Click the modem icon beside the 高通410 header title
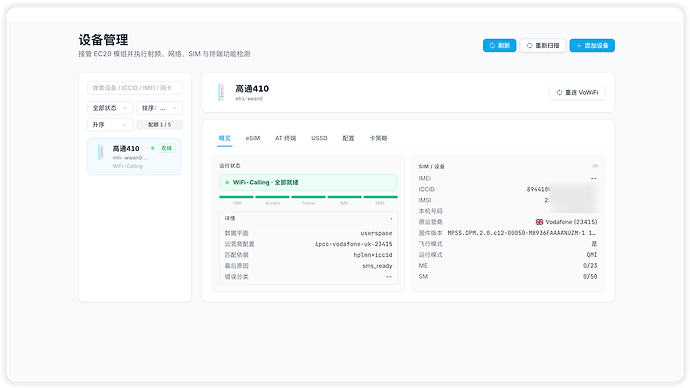Viewport: 690px width, 388px height. pyautogui.click(x=221, y=92)
